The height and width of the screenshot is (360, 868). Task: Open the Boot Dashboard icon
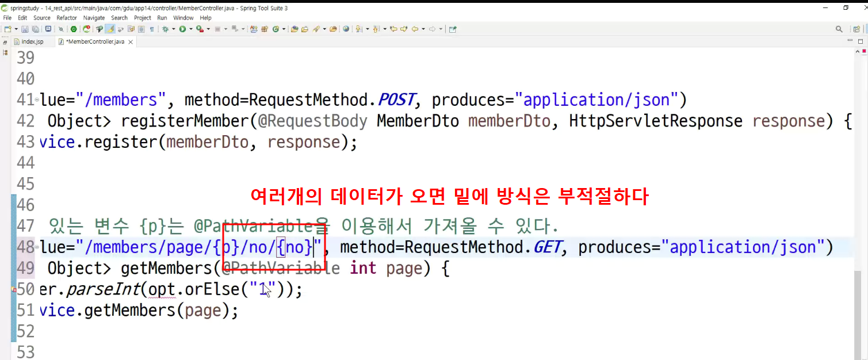pos(74,29)
